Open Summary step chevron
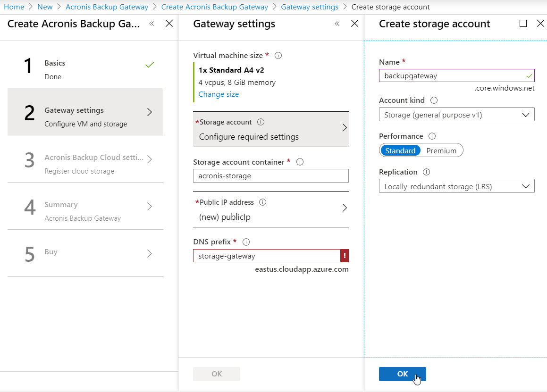The width and height of the screenshot is (547, 392). [150, 207]
